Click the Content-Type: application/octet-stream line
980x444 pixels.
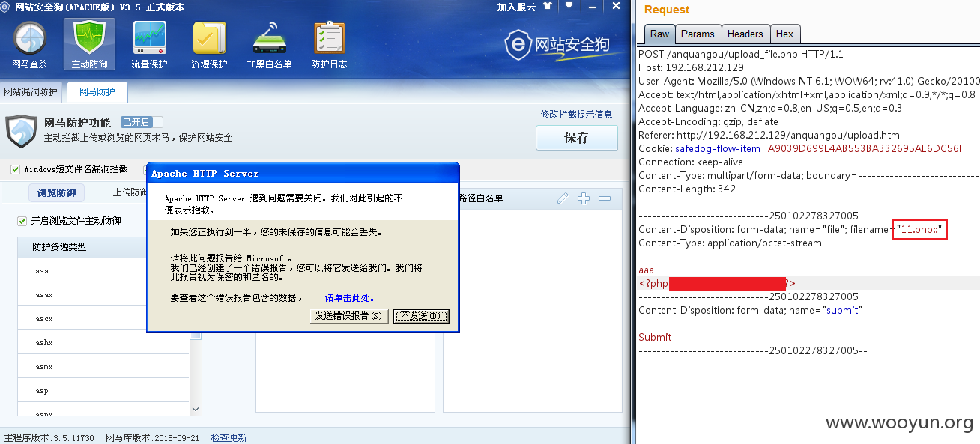point(730,243)
